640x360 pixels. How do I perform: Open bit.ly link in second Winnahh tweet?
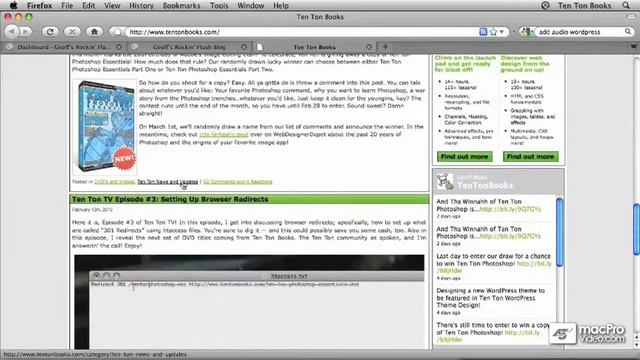click(510, 236)
